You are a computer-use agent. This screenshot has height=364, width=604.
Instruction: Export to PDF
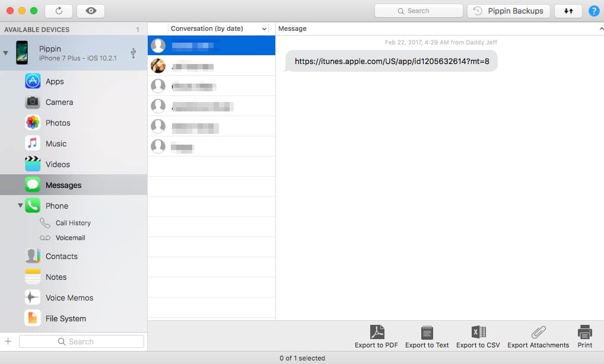tap(376, 337)
